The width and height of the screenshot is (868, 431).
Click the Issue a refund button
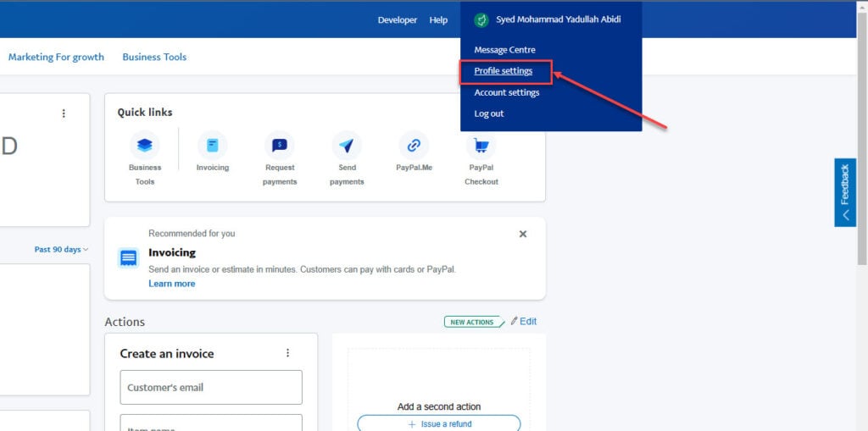click(x=439, y=424)
